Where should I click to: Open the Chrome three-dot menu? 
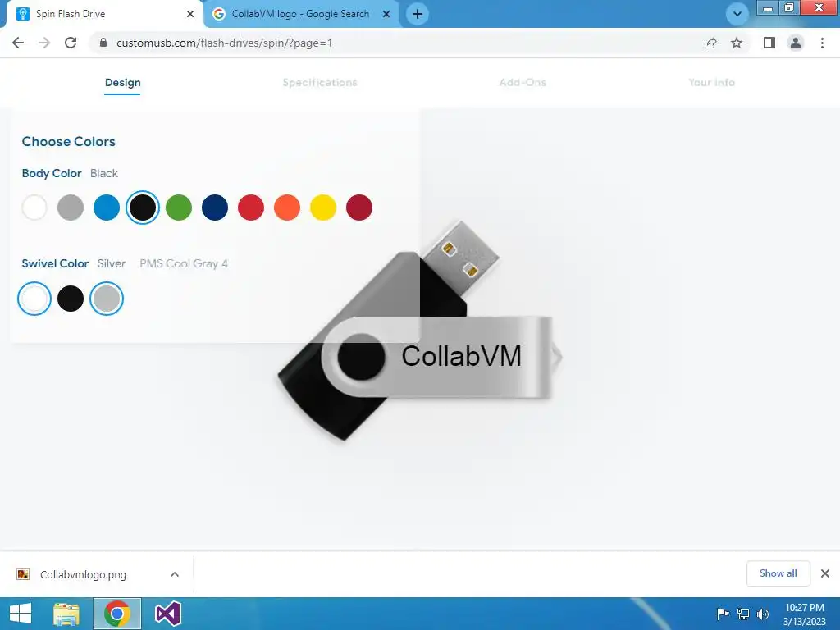pyautogui.click(x=822, y=43)
